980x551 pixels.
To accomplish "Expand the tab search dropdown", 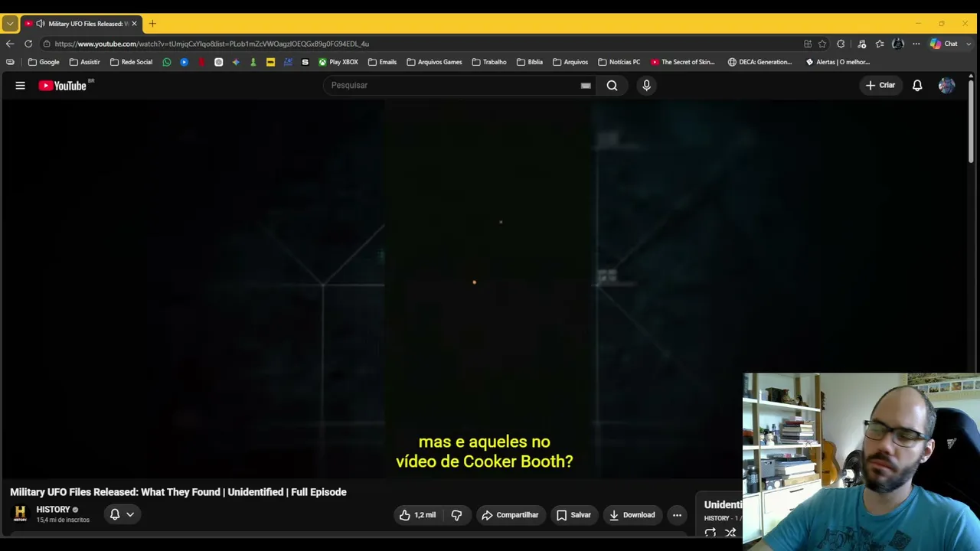I will pos(10,24).
